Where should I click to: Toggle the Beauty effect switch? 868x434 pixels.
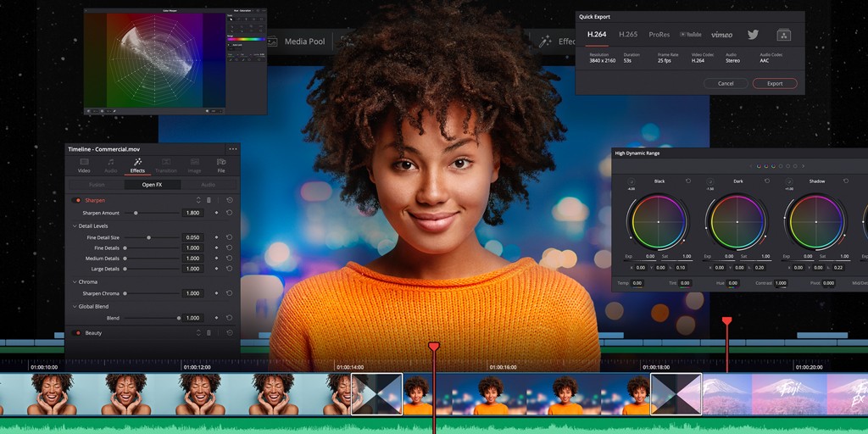coord(75,332)
